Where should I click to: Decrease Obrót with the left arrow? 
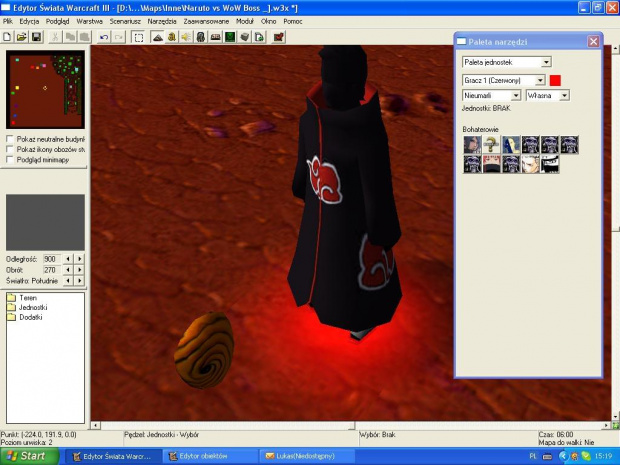[68, 270]
